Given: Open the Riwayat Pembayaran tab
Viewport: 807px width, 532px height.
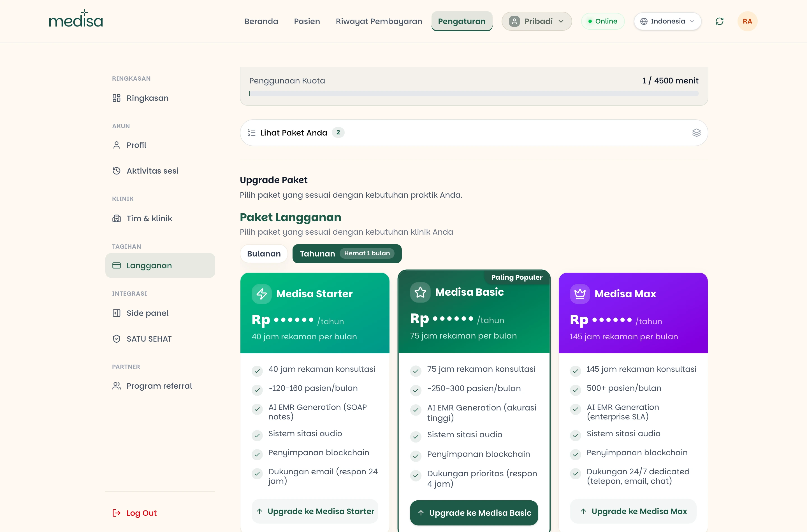Looking at the screenshot, I should point(379,21).
